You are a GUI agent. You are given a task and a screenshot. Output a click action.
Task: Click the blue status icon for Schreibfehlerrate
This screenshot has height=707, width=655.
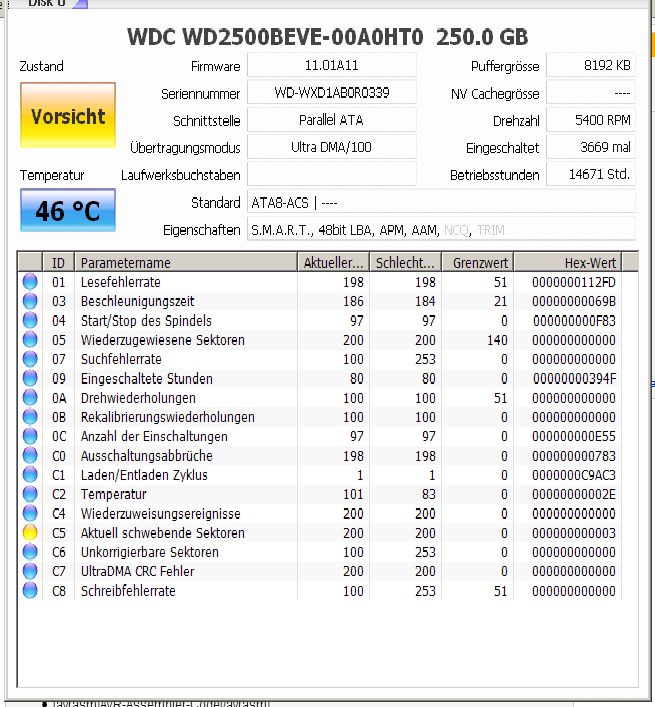30,590
